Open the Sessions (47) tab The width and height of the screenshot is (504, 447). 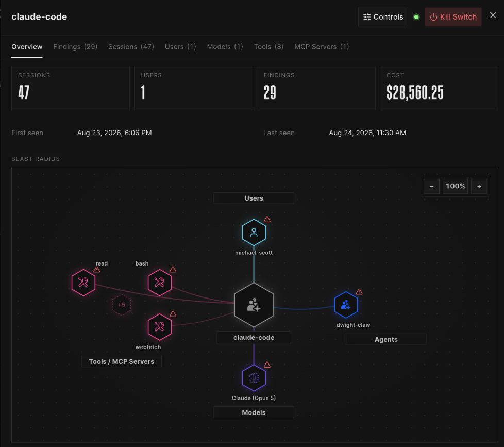coord(131,47)
